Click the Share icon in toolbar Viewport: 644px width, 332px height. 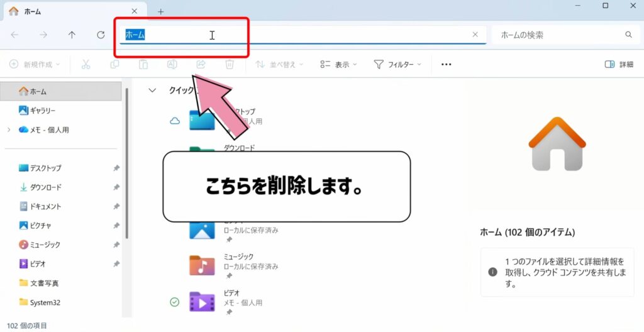click(x=201, y=64)
